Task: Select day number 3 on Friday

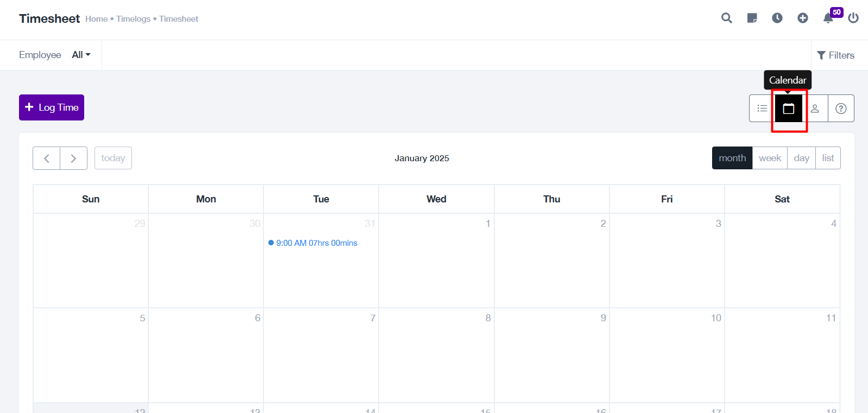Action: [718, 224]
